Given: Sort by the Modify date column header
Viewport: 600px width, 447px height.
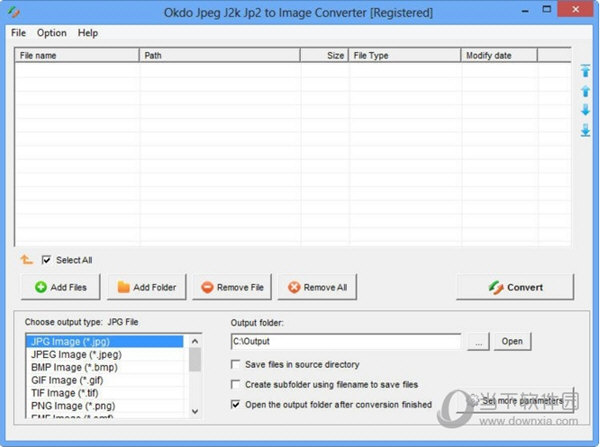Looking at the screenshot, I should click(499, 55).
